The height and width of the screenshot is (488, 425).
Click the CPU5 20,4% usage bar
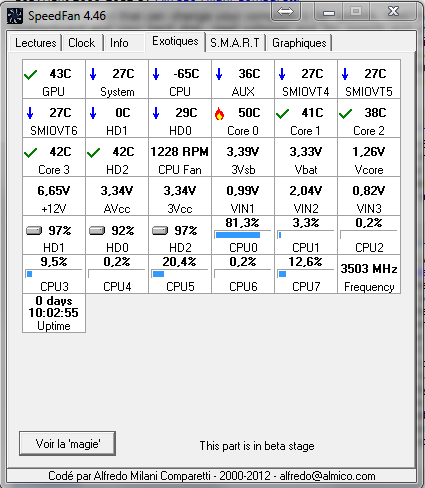(x=180, y=274)
